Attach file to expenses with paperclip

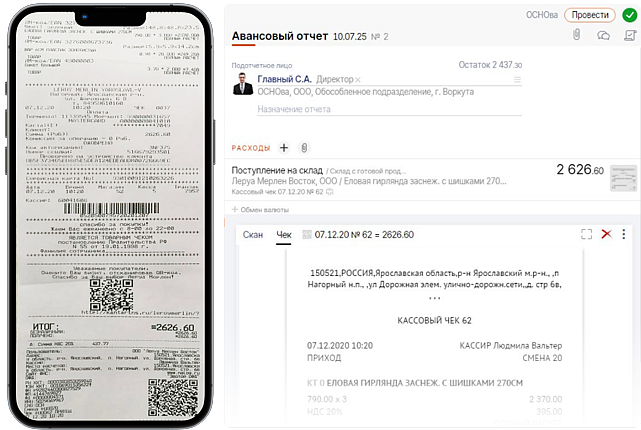pyautogui.click(x=304, y=148)
